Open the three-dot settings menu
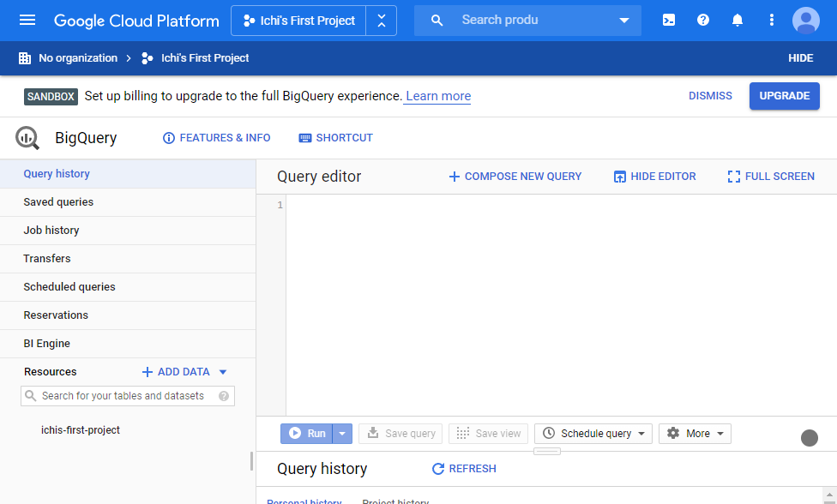This screenshot has width=837, height=504. pos(771,21)
